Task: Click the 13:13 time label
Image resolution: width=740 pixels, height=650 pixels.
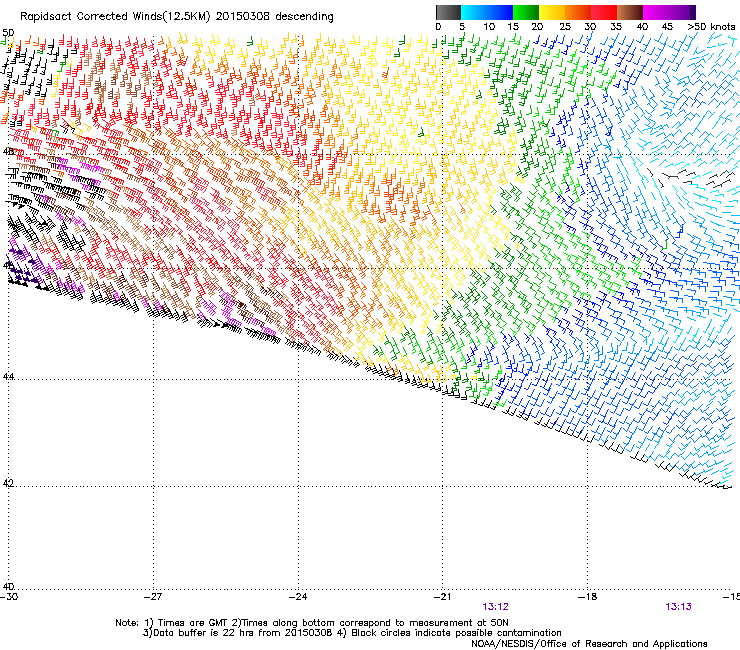Action: click(678, 607)
